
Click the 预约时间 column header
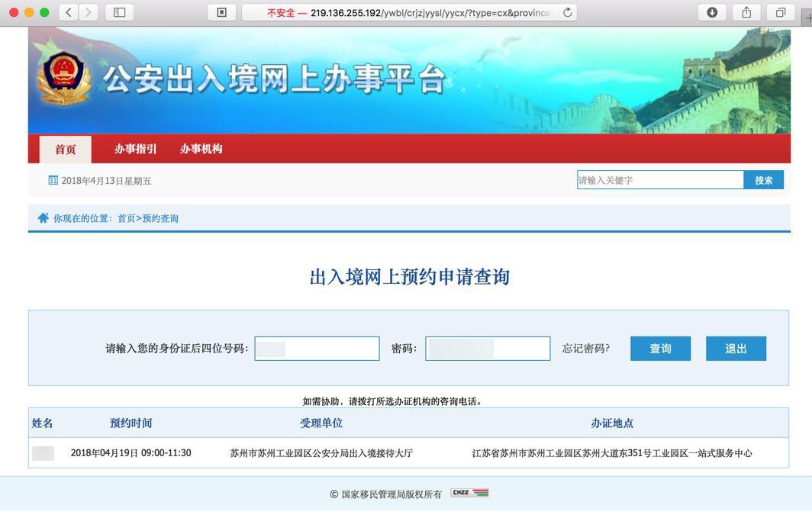click(131, 423)
